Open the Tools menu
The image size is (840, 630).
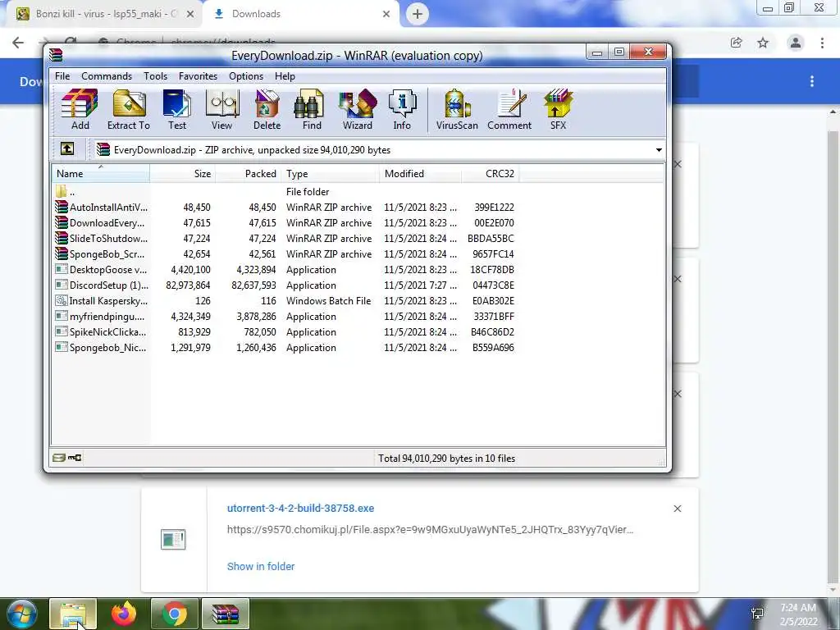[x=155, y=76]
